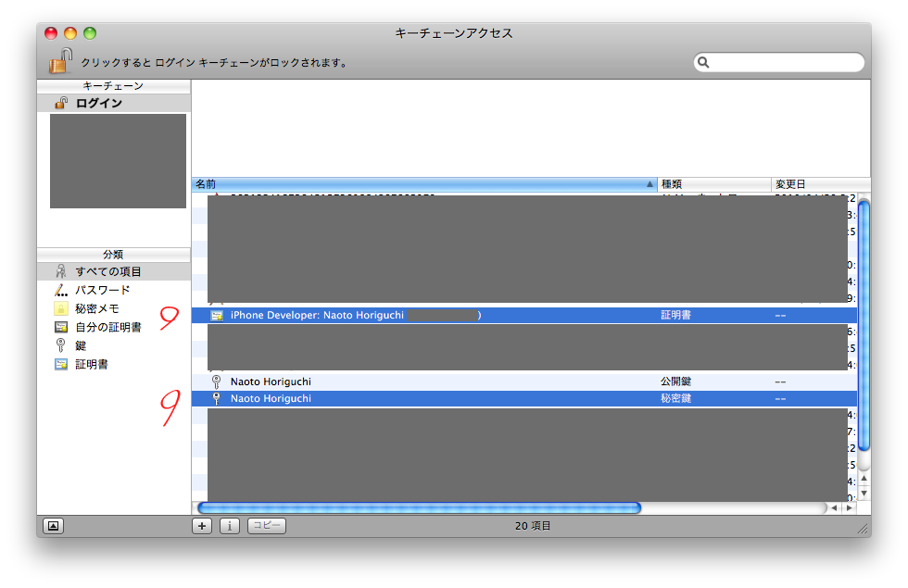Click the 秘密鍵 type cell
The height and width of the screenshot is (588, 908).
pyautogui.click(x=675, y=399)
